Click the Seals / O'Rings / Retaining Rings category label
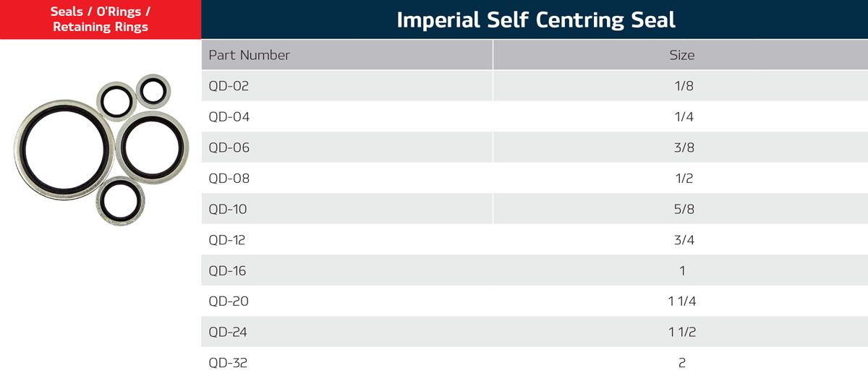This screenshot has width=868, height=381. coord(100,20)
